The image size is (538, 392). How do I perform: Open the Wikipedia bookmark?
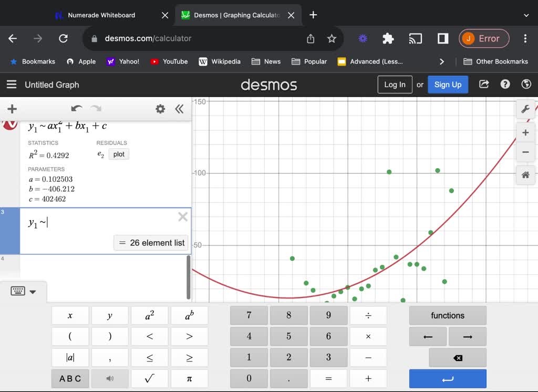click(x=220, y=61)
